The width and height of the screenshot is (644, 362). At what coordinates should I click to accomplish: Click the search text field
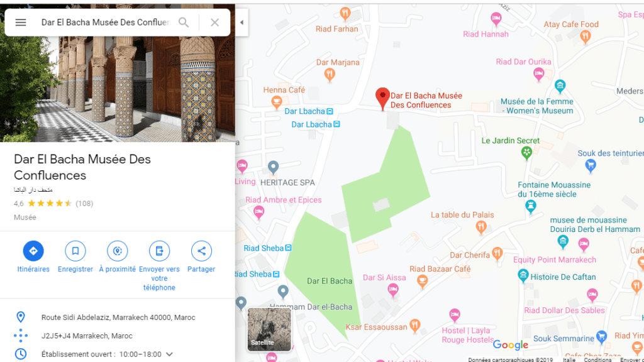[x=105, y=23]
